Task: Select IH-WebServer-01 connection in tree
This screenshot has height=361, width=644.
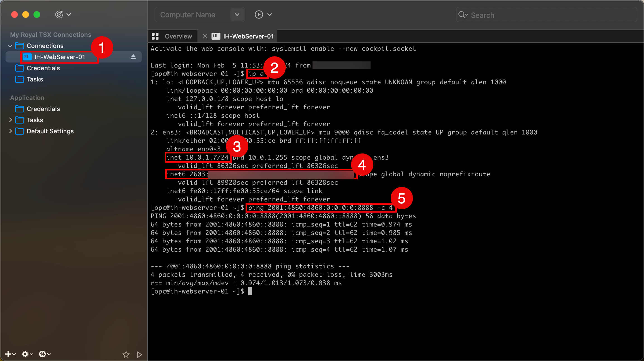Action: pyautogui.click(x=59, y=57)
